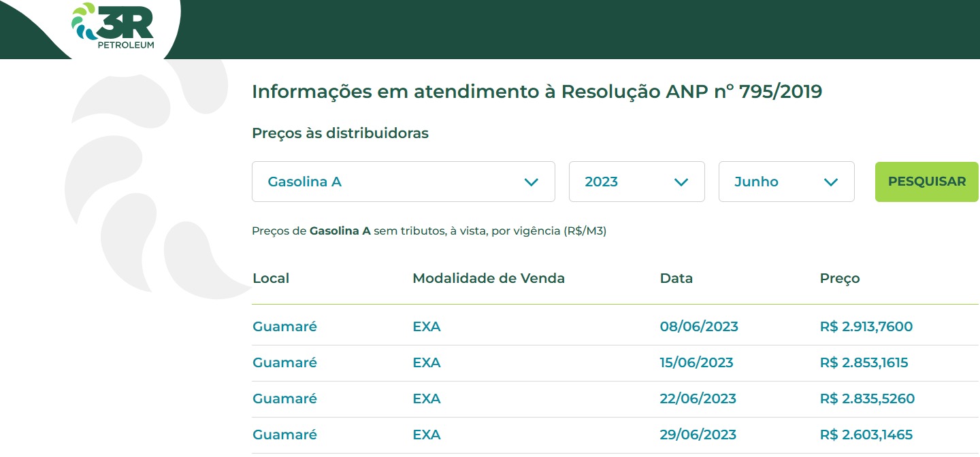Click the price R$ 2.835,5260
The height and width of the screenshot is (457, 980).
867,399
